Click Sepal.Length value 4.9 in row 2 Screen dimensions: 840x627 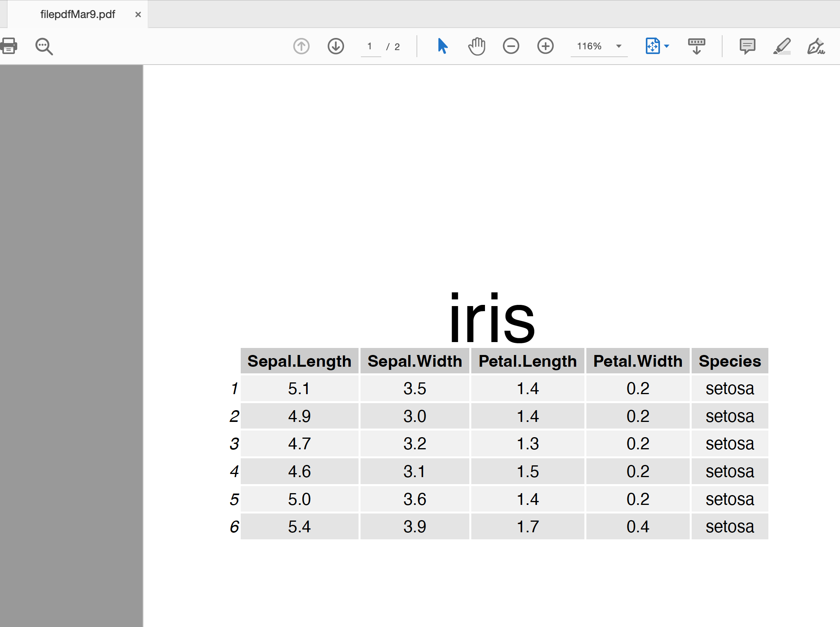299,416
